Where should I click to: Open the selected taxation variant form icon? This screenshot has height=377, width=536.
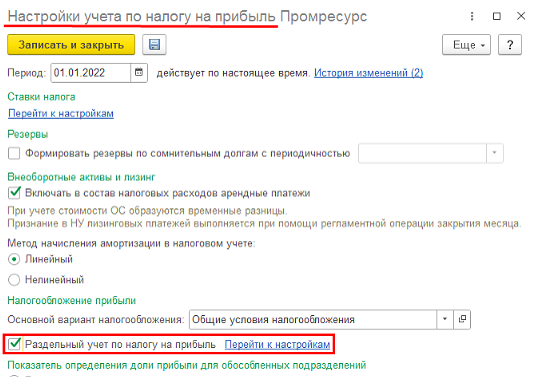click(x=462, y=319)
